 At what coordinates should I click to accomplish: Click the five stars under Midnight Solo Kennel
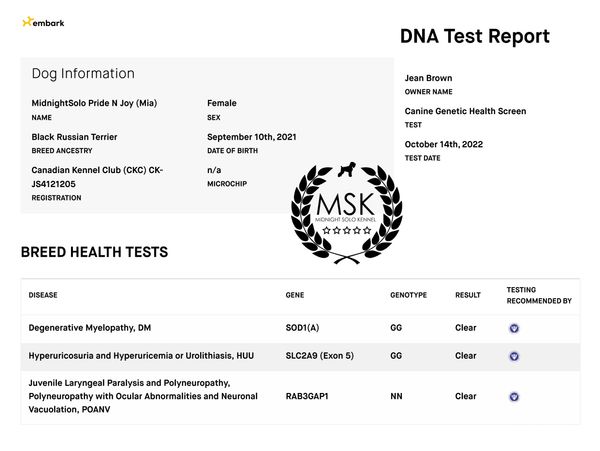tap(346, 231)
